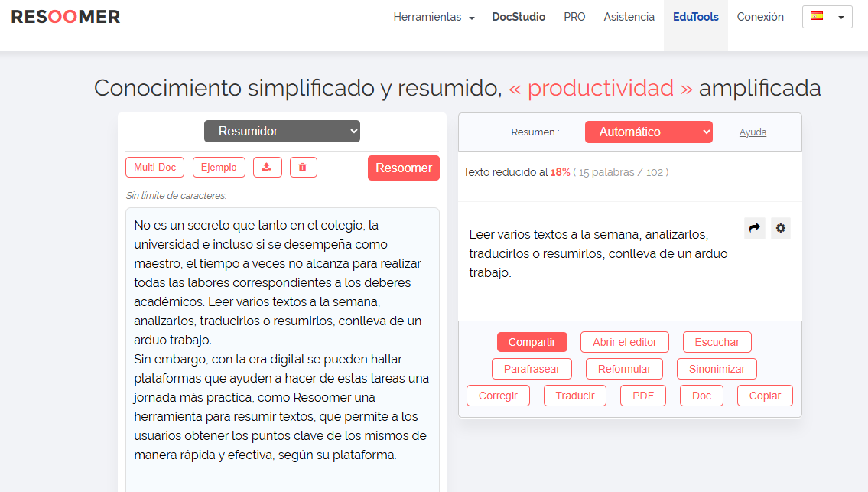Viewport: 868px width, 492px height.
Task: Open the Conexión login link
Action: (760, 17)
